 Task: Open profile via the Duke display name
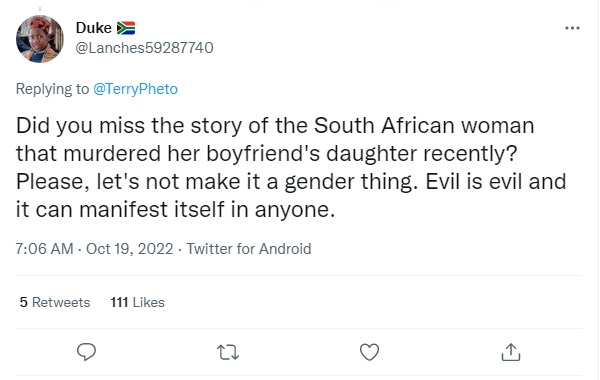(94, 28)
